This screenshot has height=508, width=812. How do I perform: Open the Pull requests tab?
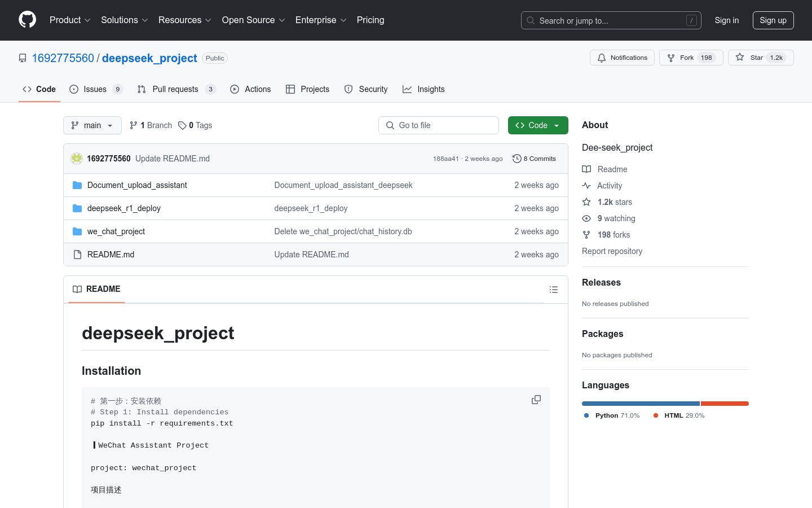(175, 89)
